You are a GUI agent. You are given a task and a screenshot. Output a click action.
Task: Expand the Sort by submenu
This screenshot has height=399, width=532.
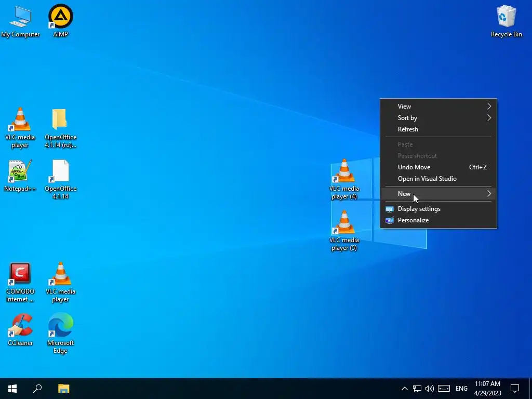click(438, 118)
